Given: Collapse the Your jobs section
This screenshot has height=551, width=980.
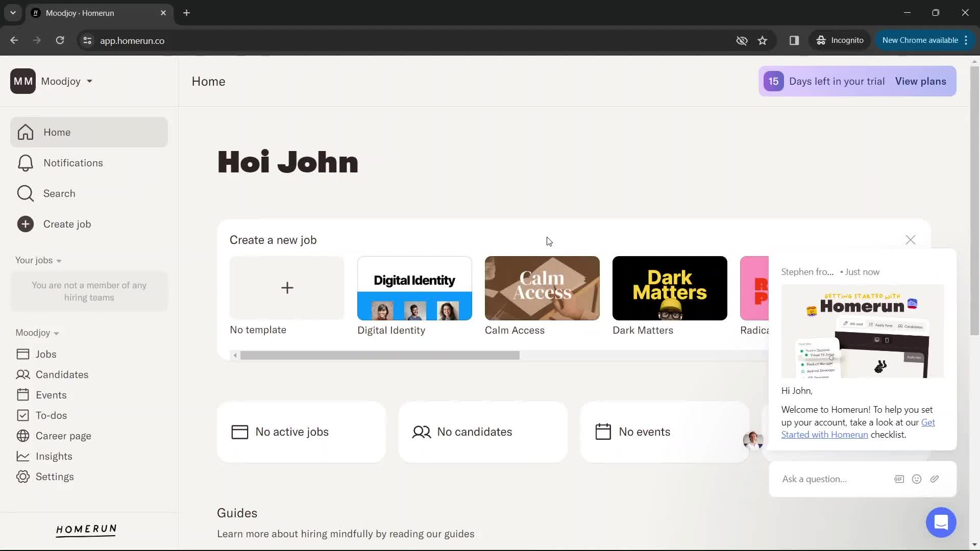Looking at the screenshot, I should [38, 260].
